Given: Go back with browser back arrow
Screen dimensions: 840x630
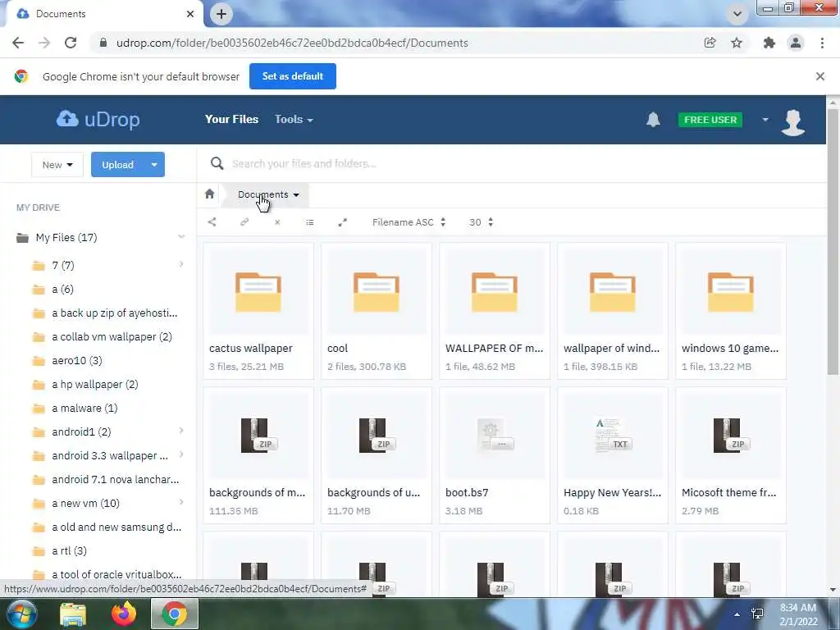Looking at the screenshot, I should click(x=18, y=43).
